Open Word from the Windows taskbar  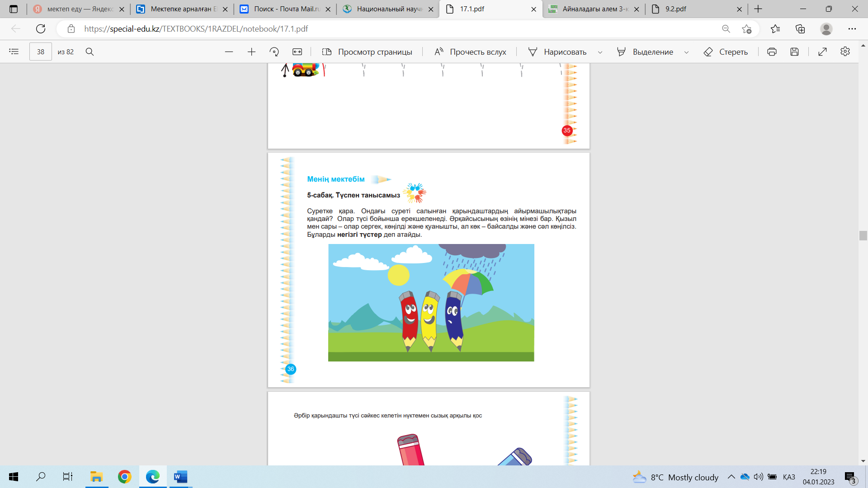coord(180,477)
